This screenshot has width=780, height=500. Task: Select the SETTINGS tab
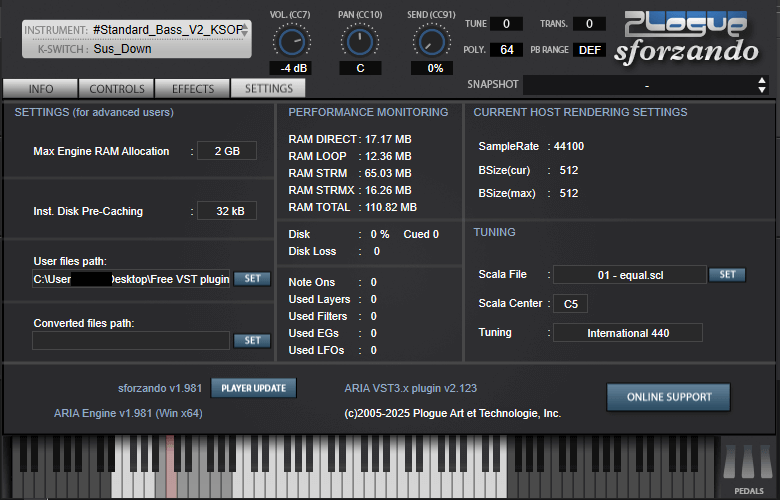(269, 88)
